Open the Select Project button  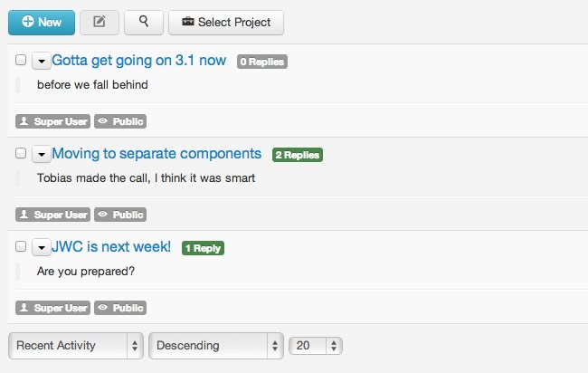[226, 23]
